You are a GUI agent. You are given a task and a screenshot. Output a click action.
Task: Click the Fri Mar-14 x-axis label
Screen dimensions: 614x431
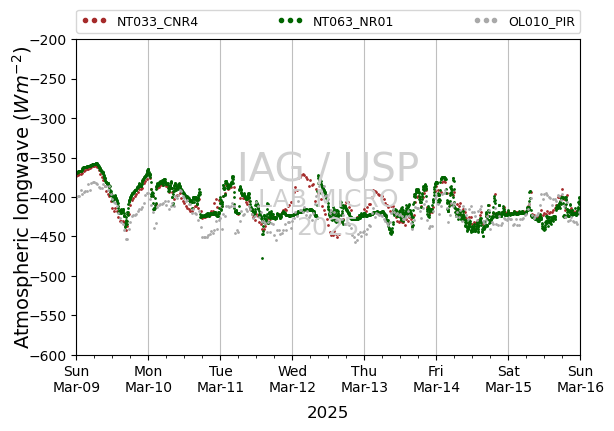point(436,379)
